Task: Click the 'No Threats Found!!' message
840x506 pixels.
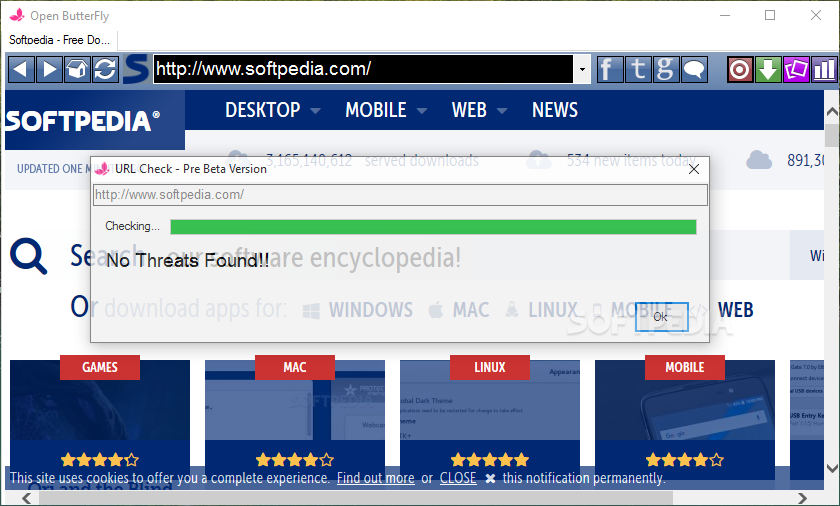Action: [x=188, y=261]
